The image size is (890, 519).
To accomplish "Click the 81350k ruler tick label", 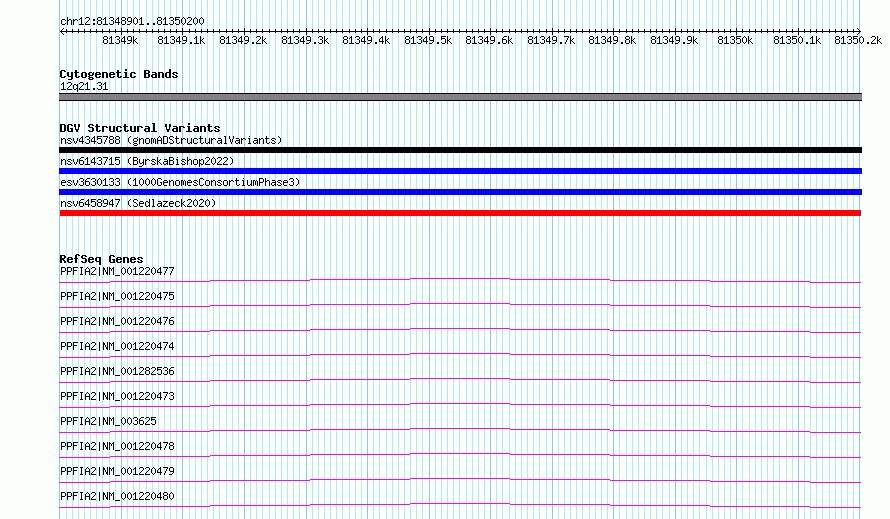I will (736, 40).
